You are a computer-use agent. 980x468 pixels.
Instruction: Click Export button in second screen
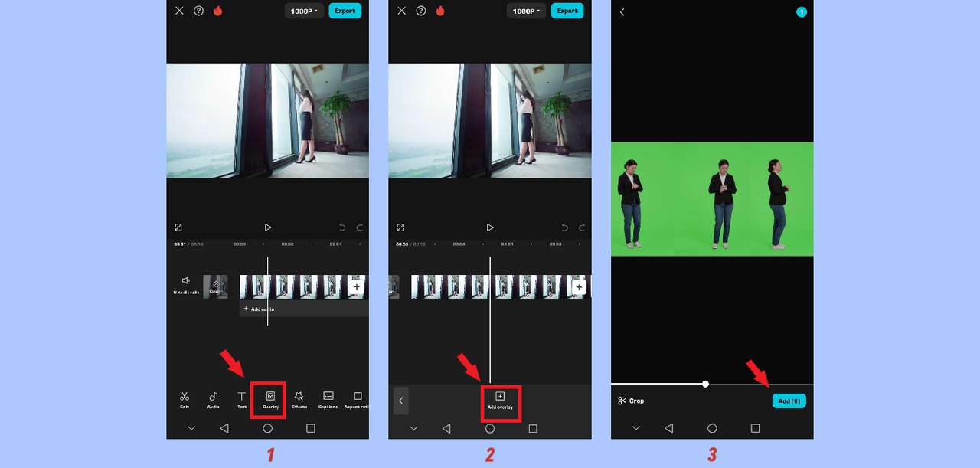(x=567, y=11)
